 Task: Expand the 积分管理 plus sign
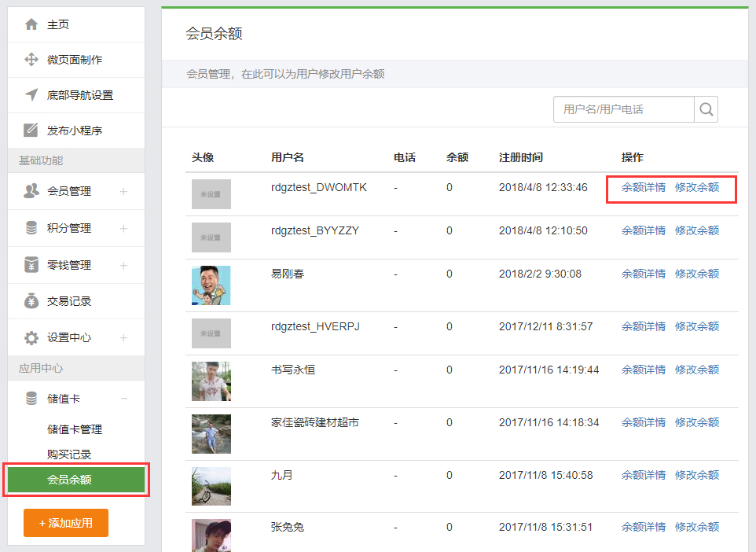(123, 228)
